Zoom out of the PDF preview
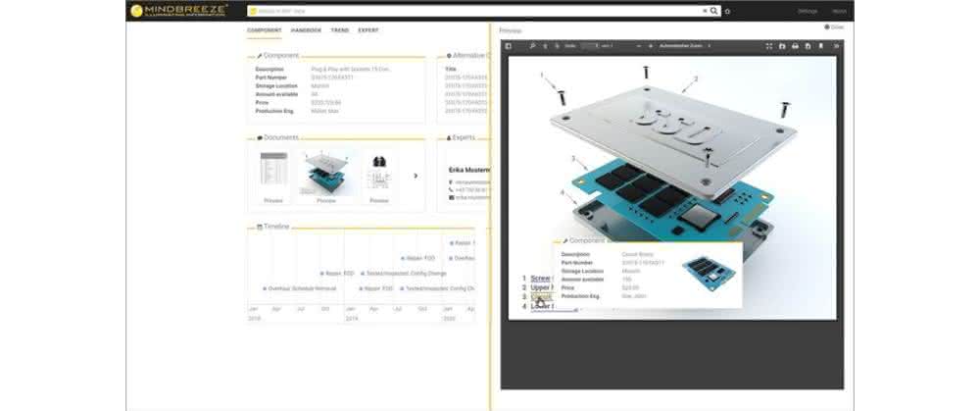The height and width of the screenshot is (411, 980). coord(639,46)
